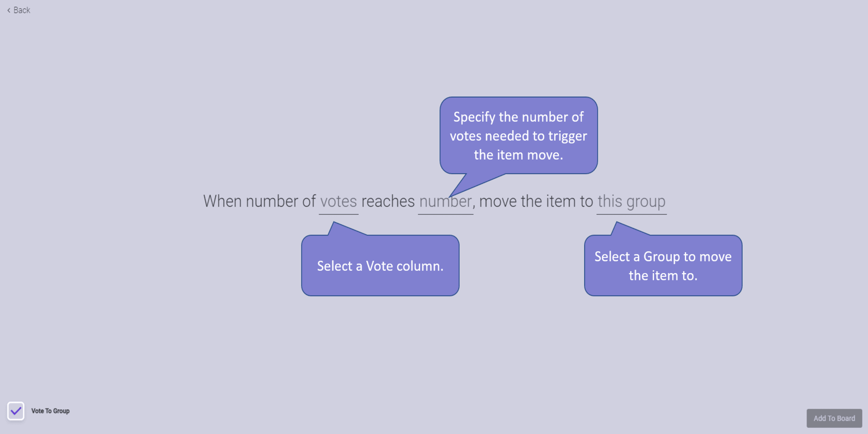
Task: Click the tail of the vote column callout
Action: [x=342, y=230]
